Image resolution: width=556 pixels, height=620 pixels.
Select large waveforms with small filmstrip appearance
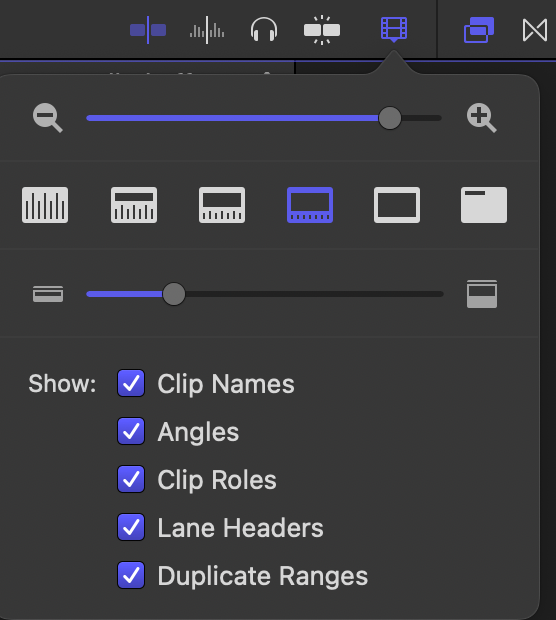[x=134, y=205]
